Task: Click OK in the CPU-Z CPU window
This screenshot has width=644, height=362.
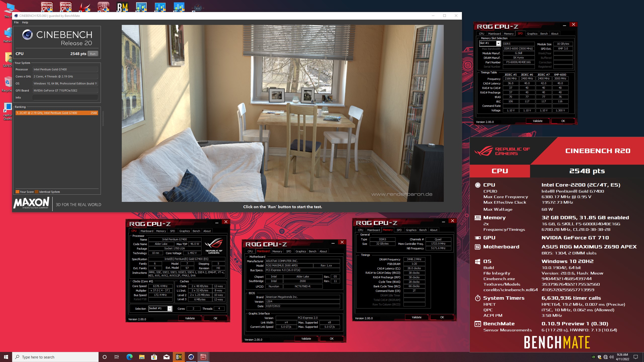Action: pos(215,318)
